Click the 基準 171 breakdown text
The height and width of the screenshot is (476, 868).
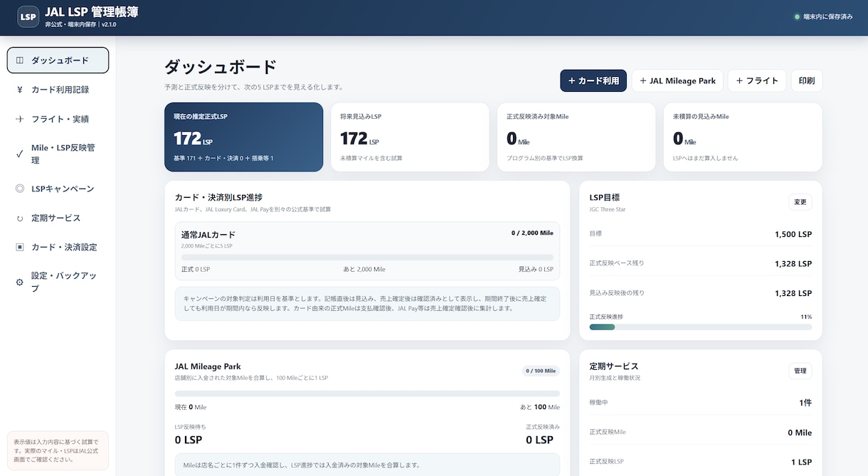pos(223,158)
